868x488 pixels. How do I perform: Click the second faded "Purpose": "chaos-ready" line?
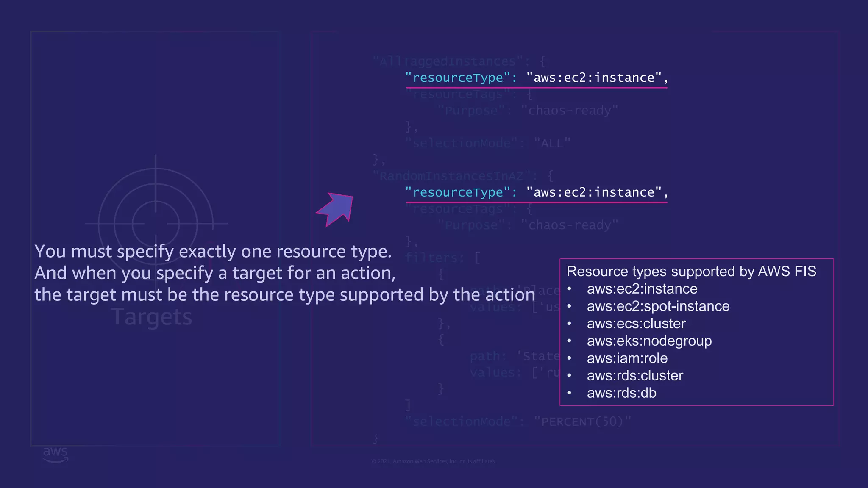[528, 225]
